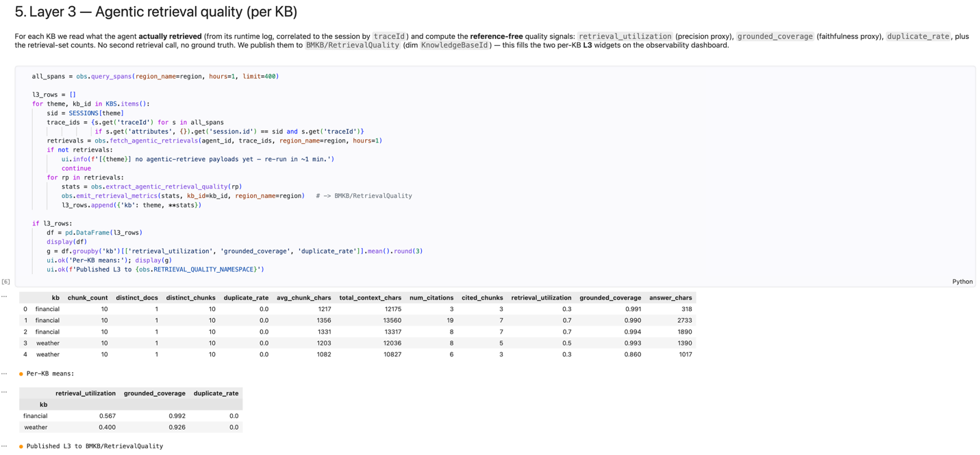Image resolution: width=980 pixels, height=455 pixels.
Task: Click the 'distinct_chunks' column header
Action: tap(190, 297)
